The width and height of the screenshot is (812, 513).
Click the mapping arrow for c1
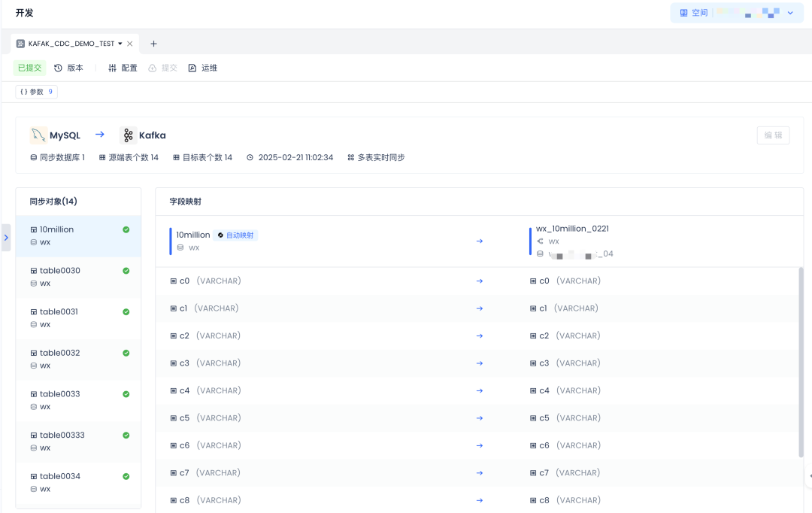tap(480, 308)
